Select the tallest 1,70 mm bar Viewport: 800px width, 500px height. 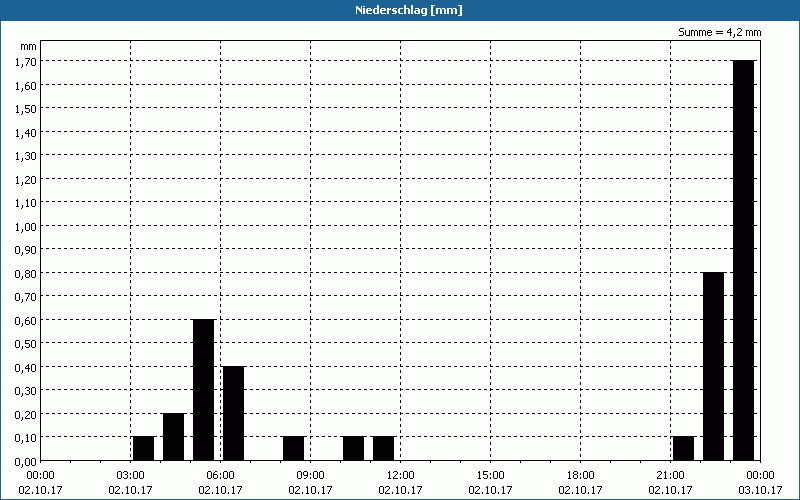tap(743, 260)
